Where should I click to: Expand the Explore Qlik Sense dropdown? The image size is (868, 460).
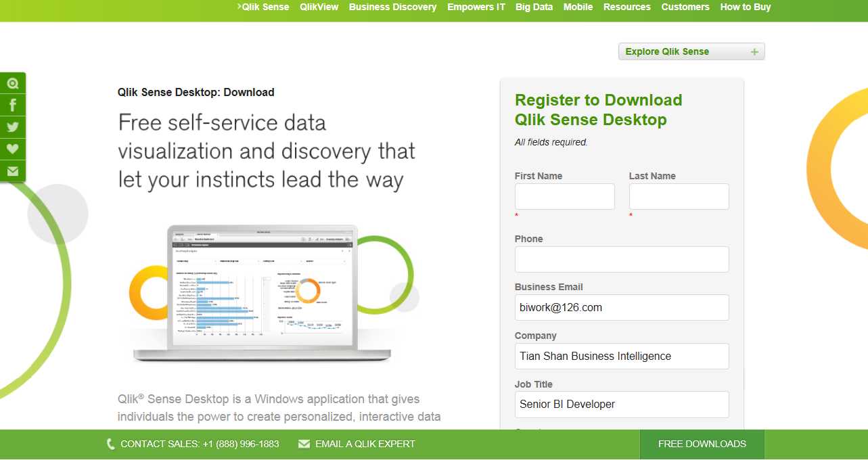pos(691,52)
